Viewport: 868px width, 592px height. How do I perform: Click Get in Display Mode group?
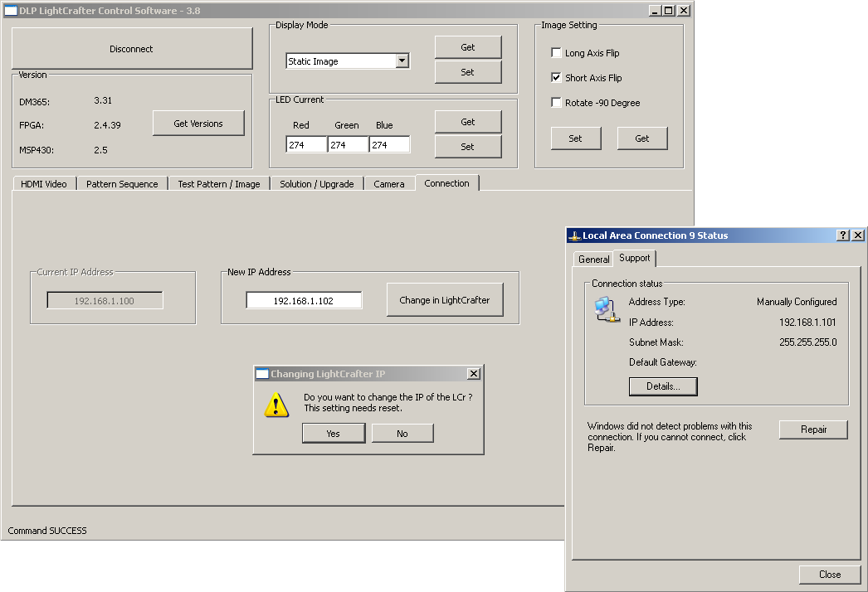click(468, 47)
